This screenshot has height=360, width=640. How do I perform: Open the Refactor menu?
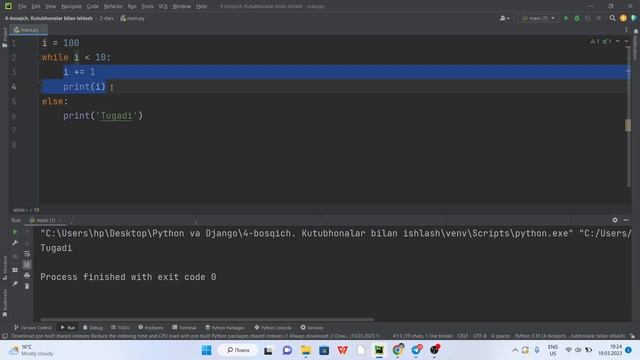pyautogui.click(x=113, y=7)
